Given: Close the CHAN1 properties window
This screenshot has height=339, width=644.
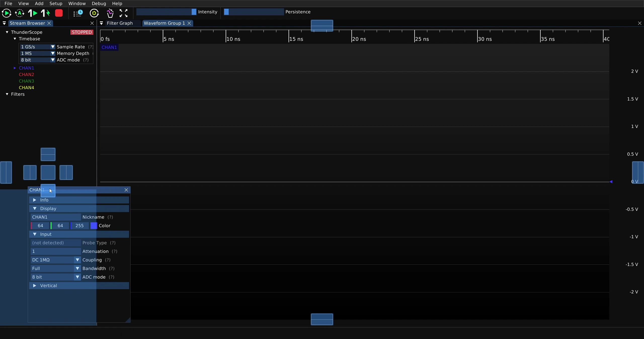Looking at the screenshot, I should [x=126, y=190].
